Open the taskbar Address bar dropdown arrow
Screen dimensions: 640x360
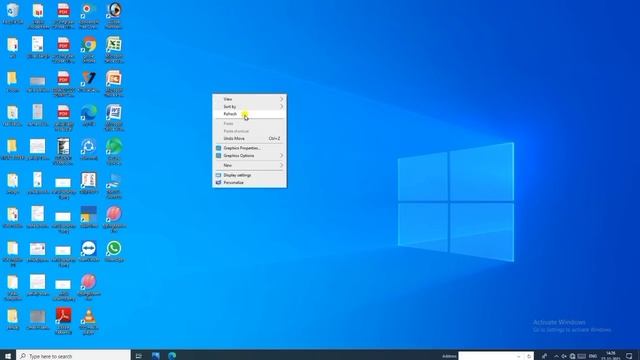coord(518,356)
